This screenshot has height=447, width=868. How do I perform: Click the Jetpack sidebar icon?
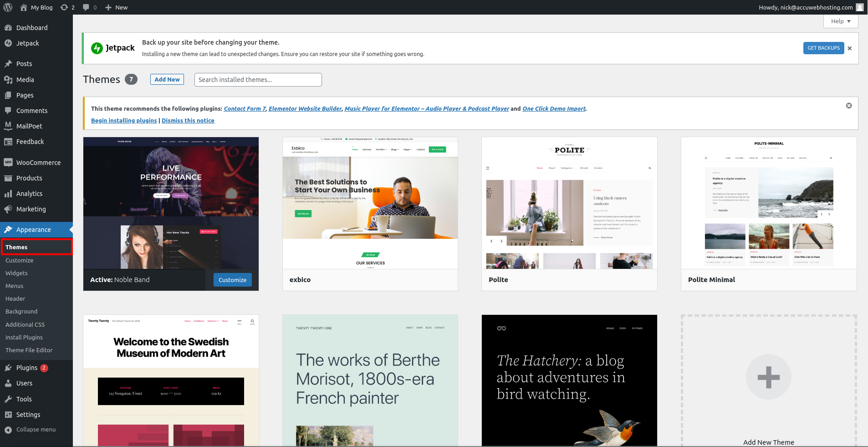point(8,43)
